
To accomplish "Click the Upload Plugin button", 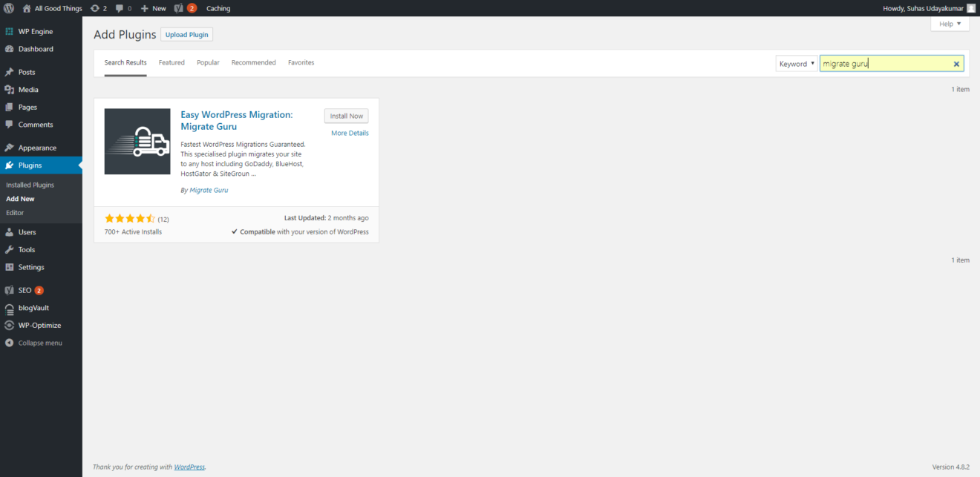I will point(186,35).
